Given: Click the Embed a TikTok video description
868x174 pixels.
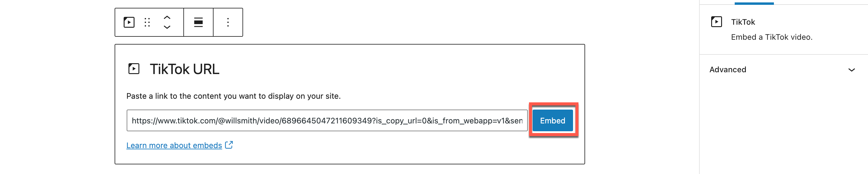Looking at the screenshot, I should 771,37.
